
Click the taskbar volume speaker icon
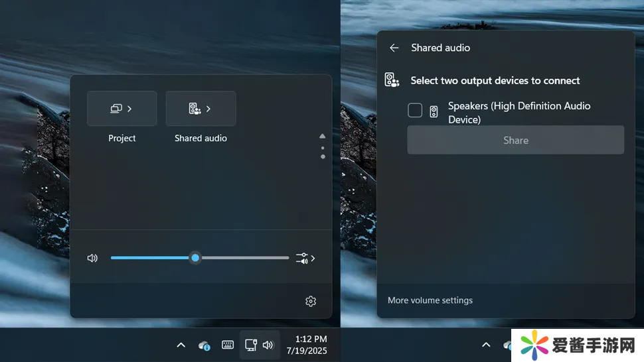pos(268,345)
